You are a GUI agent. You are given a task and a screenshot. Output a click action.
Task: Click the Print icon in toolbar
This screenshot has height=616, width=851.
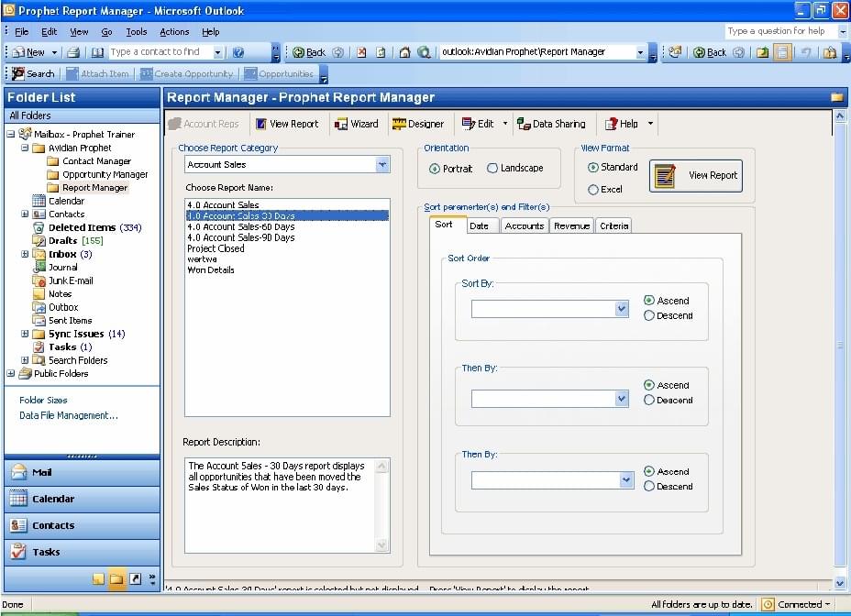pyautogui.click(x=73, y=52)
